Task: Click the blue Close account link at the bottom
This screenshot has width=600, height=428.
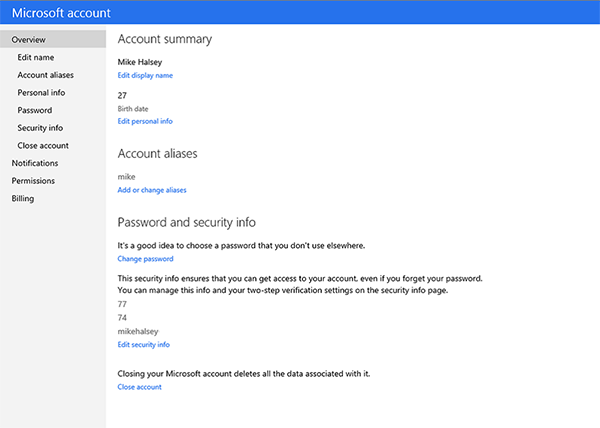Action: (139, 386)
